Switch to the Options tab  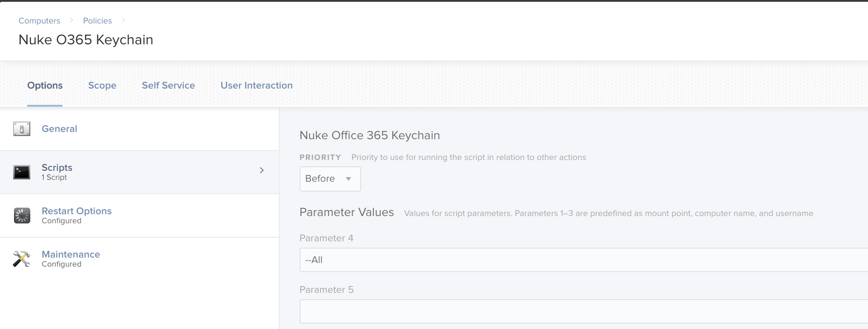(45, 85)
